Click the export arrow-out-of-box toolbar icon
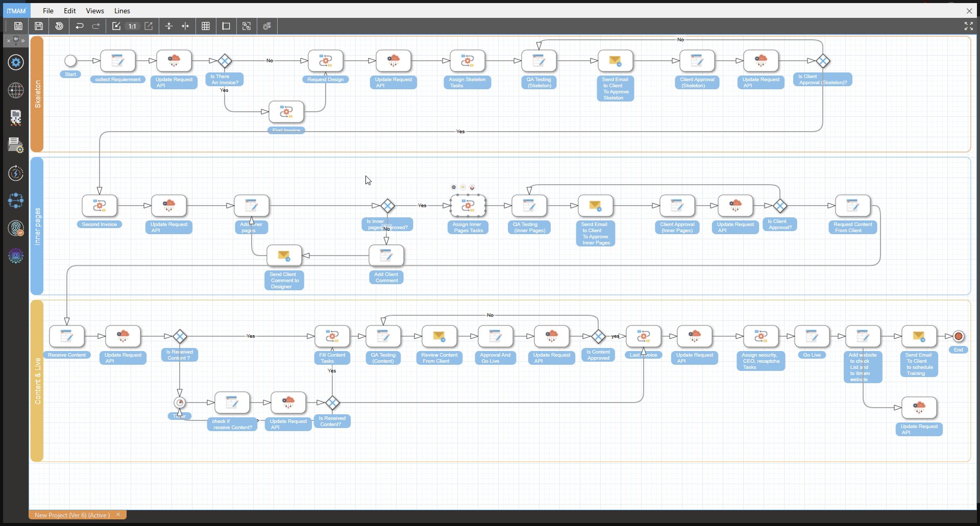 [x=149, y=26]
